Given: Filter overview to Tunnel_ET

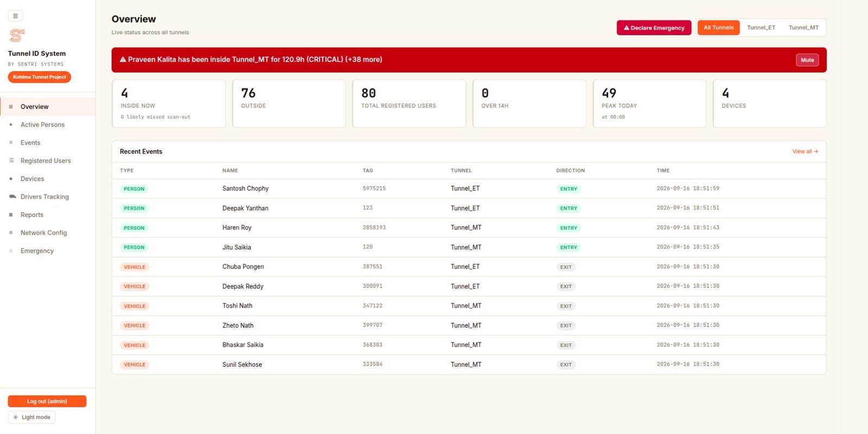Looking at the screenshot, I should point(761,28).
